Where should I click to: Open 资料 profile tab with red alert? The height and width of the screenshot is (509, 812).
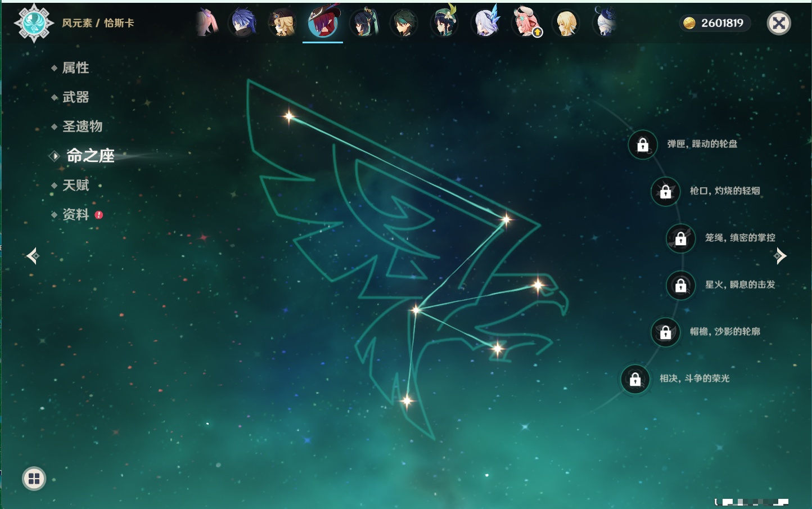75,214
